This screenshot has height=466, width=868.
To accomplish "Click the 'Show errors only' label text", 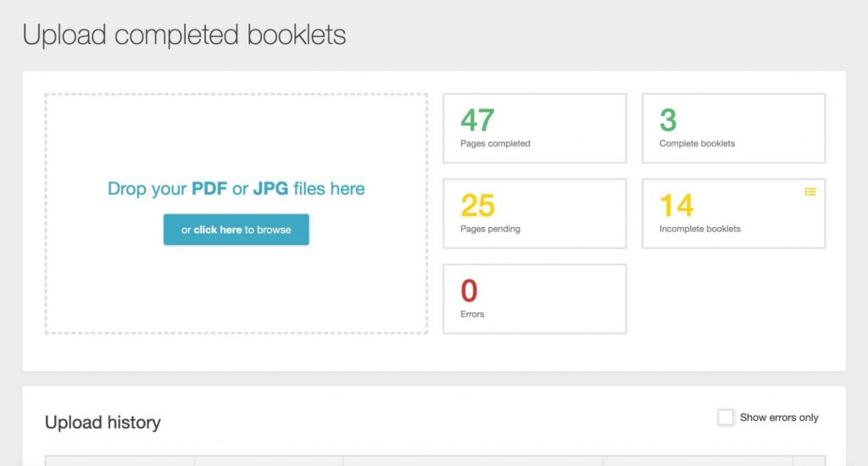I will pos(779,418).
